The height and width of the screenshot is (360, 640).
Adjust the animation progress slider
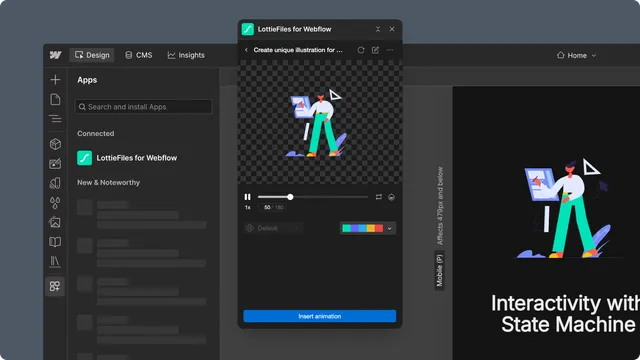coord(313,197)
